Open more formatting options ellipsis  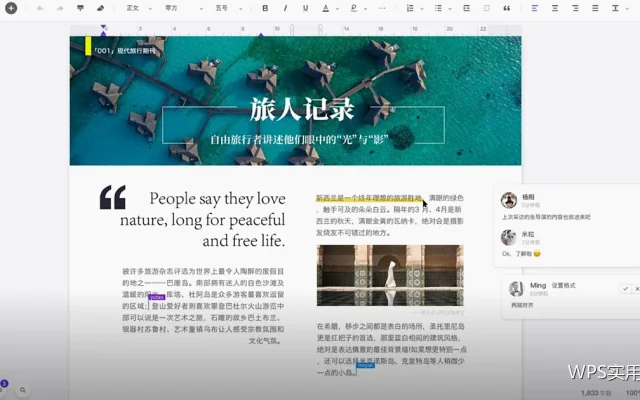(x=382, y=8)
